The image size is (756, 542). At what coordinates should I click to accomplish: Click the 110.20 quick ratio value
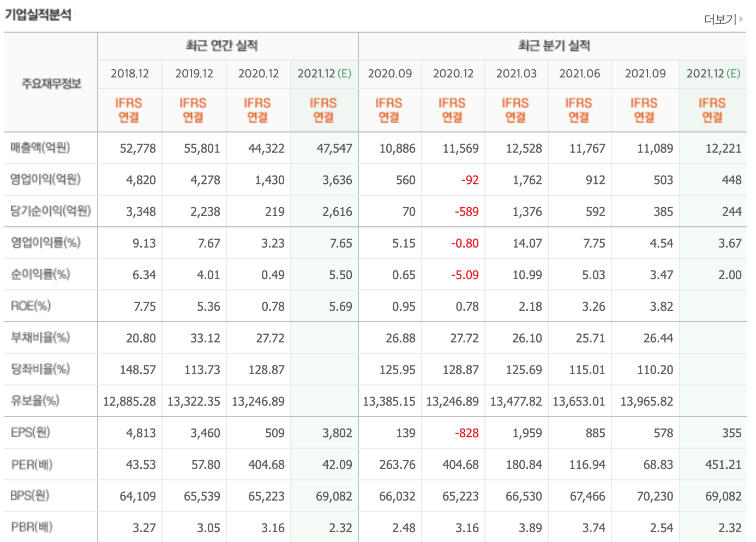(x=655, y=370)
